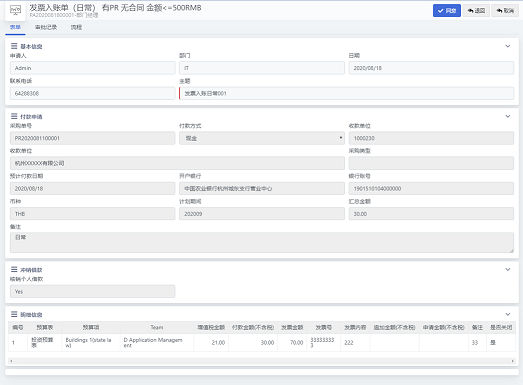Click the 退回 return button

pos(476,11)
